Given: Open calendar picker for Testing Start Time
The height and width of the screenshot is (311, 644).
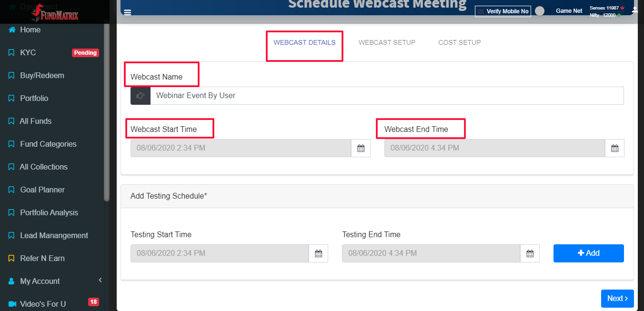Looking at the screenshot, I should coord(318,253).
